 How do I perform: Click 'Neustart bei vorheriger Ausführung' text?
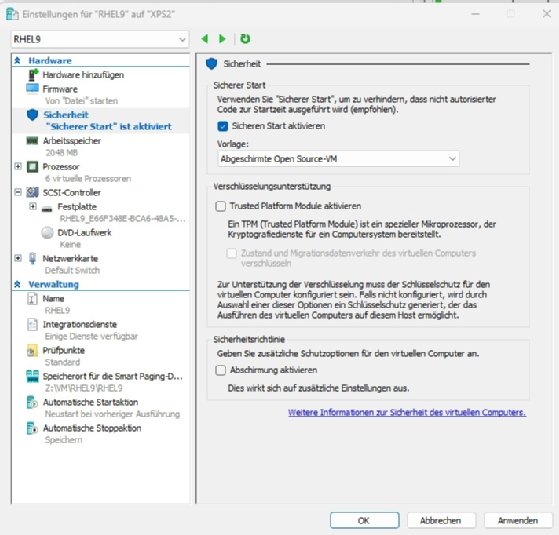(112, 414)
